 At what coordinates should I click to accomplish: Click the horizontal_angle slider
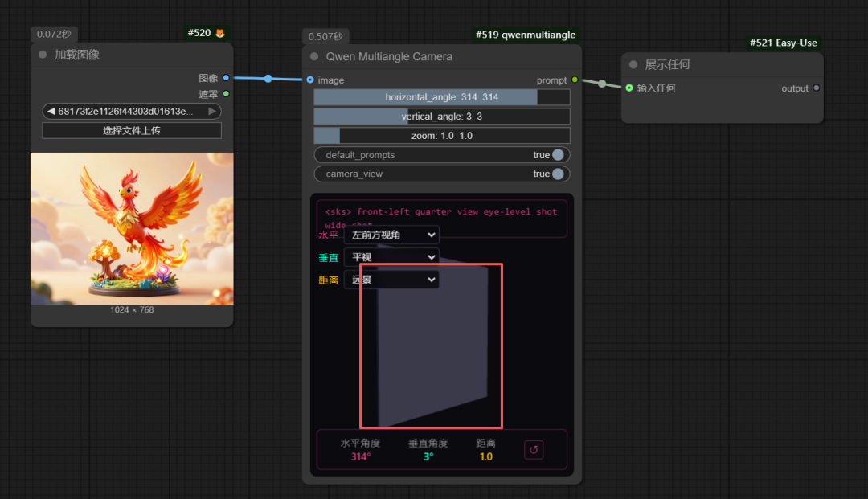pos(441,97)
